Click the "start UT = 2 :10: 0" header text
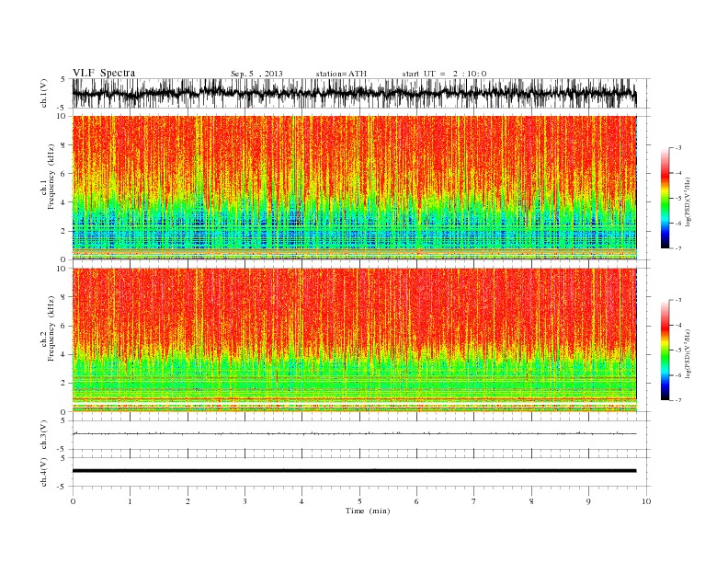Image resolution: width=728 pixels, height=563 pixels. point(444,74)
